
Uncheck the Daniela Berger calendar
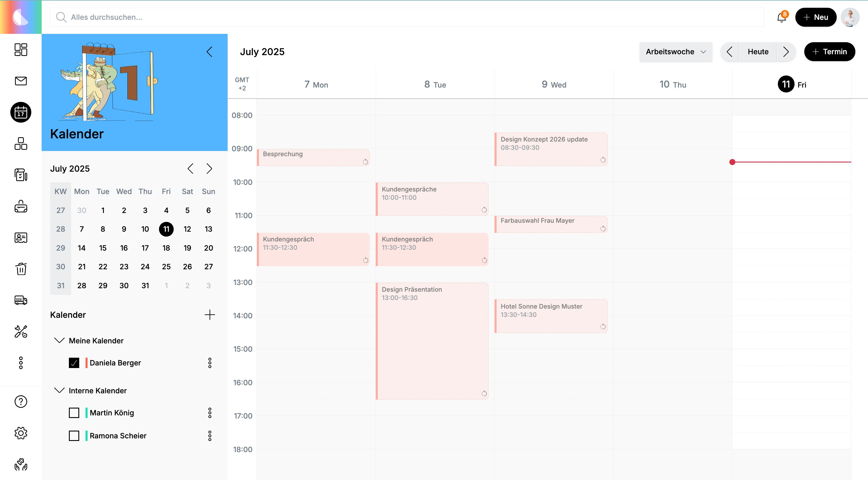(74, 363)
